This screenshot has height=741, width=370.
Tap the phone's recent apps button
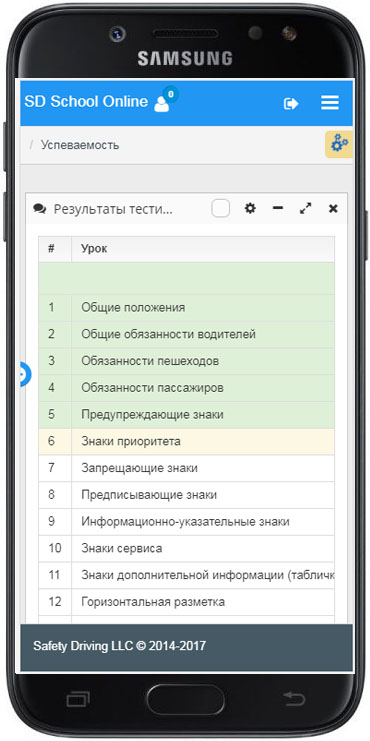coord(78,699)
